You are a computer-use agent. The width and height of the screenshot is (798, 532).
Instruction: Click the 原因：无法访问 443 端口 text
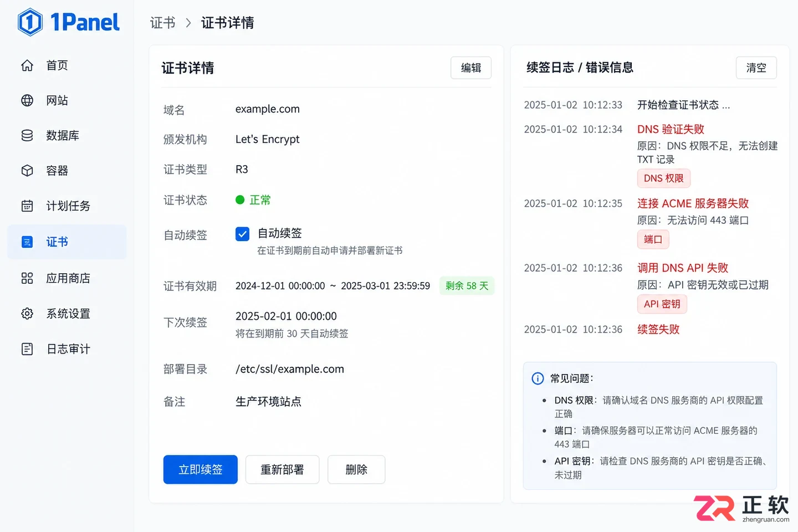point(693,220)
